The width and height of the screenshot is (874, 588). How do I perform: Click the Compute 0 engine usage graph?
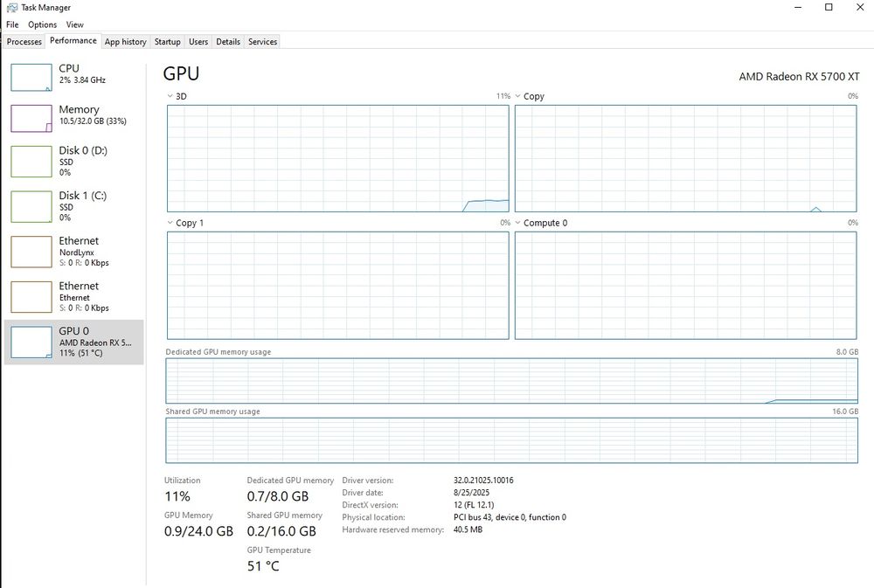pyautogui.click(x=685, y=286)
